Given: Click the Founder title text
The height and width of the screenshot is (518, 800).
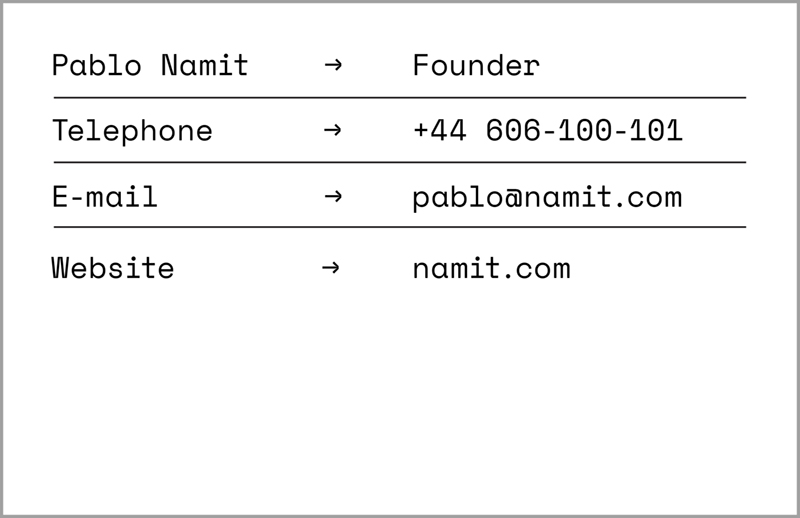Looking at the screenshot, I should [476, 67].
